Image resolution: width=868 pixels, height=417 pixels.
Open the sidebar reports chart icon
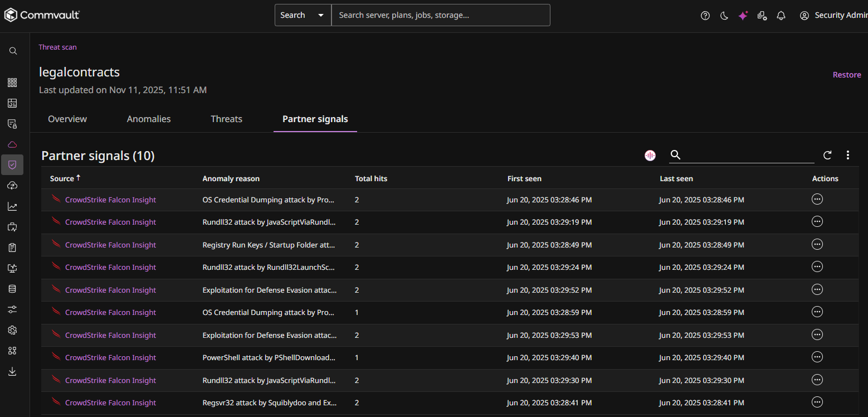(x=12, y=206)
